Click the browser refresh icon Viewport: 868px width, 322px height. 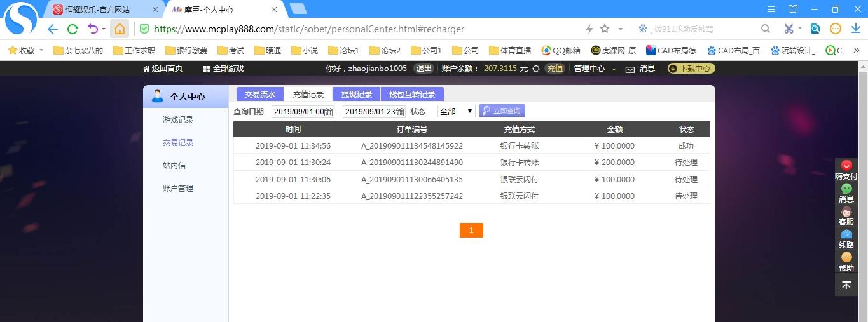pos(72,29)
